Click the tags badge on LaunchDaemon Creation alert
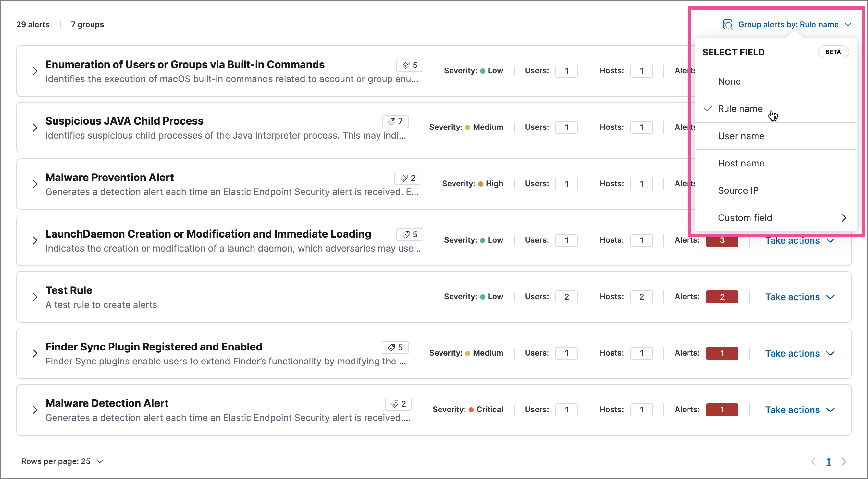This screenshot has width=868, height=479. [x=409, y=234]
